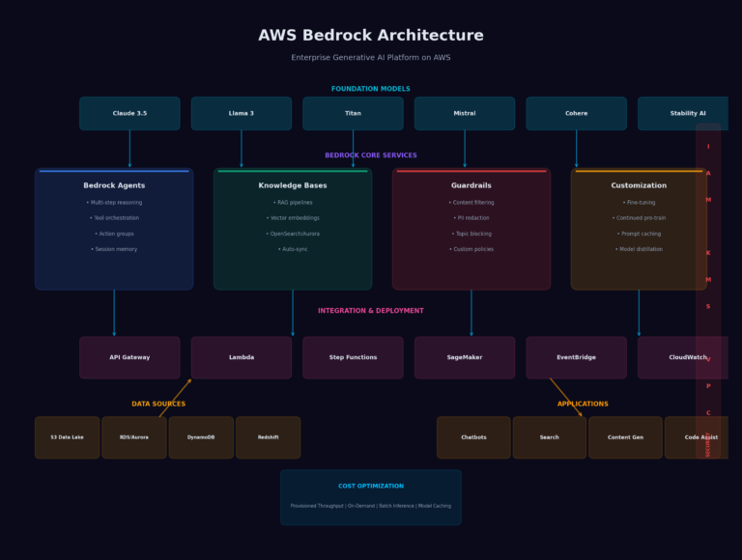The width and height of the screenshot is (742, 560).
Task: Click the API Gateway integration box
Action: (x=129, y=357)
